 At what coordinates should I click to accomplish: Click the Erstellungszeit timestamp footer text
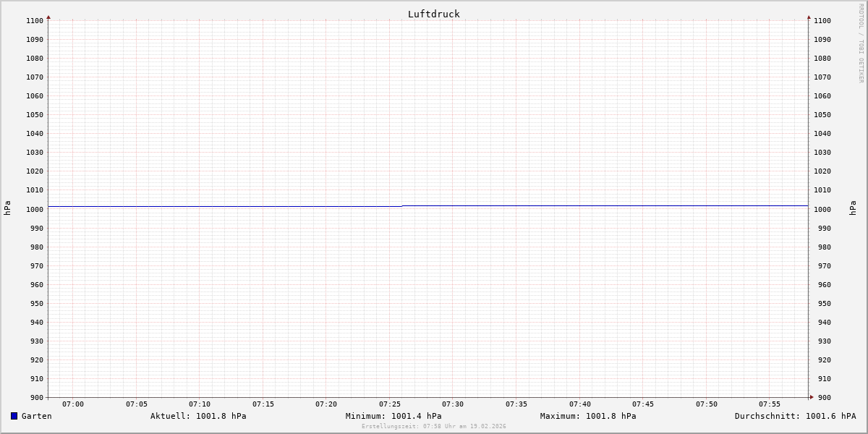[434, 426]
